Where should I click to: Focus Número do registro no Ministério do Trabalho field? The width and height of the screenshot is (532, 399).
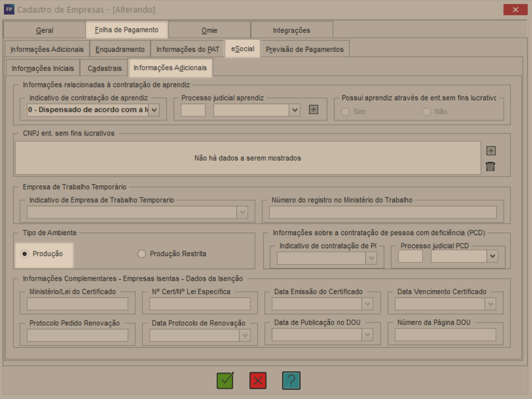click(383, 213)
